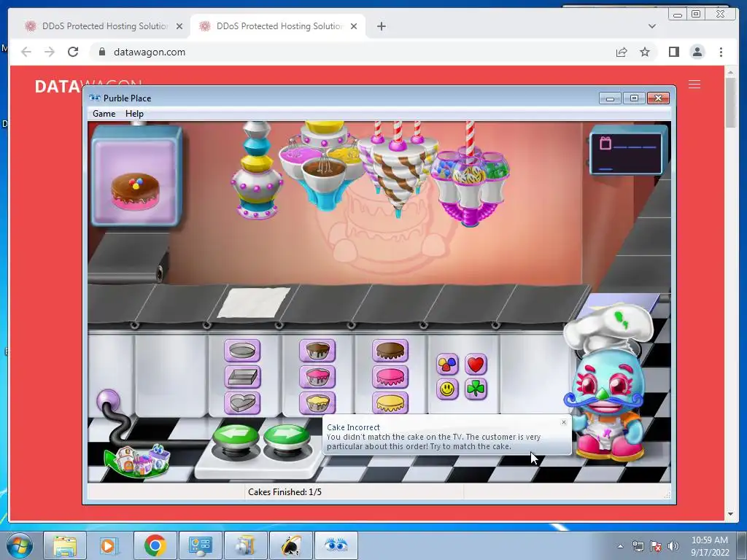The height and width of the screenshot is (560, 747).
Task: Add smiley face decoration
Action: pyautogui.click(x=447, y=389)
